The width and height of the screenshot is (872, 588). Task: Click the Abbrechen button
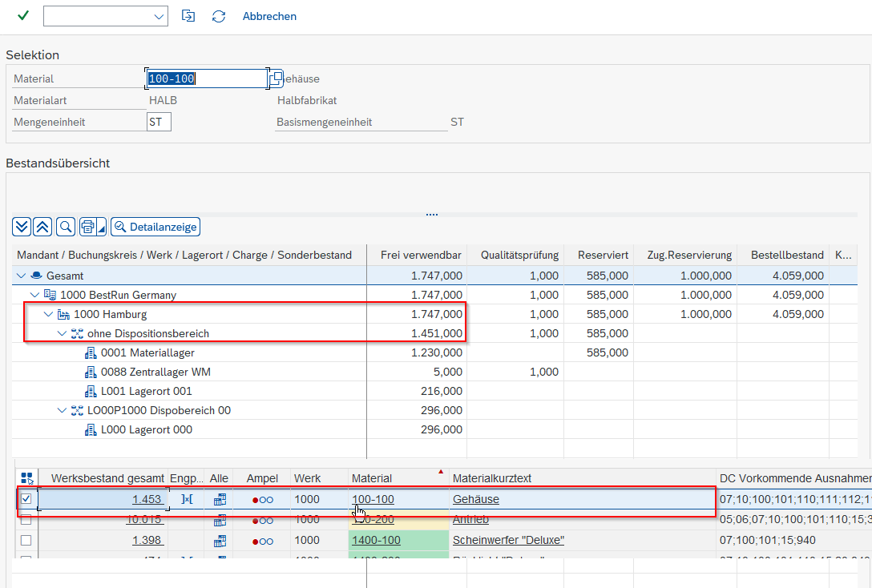pyautogui.click(x=269, y=16)
